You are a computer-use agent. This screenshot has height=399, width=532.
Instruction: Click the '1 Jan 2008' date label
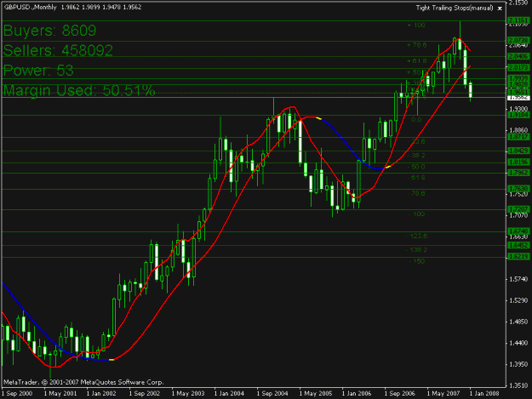[484, 394]
